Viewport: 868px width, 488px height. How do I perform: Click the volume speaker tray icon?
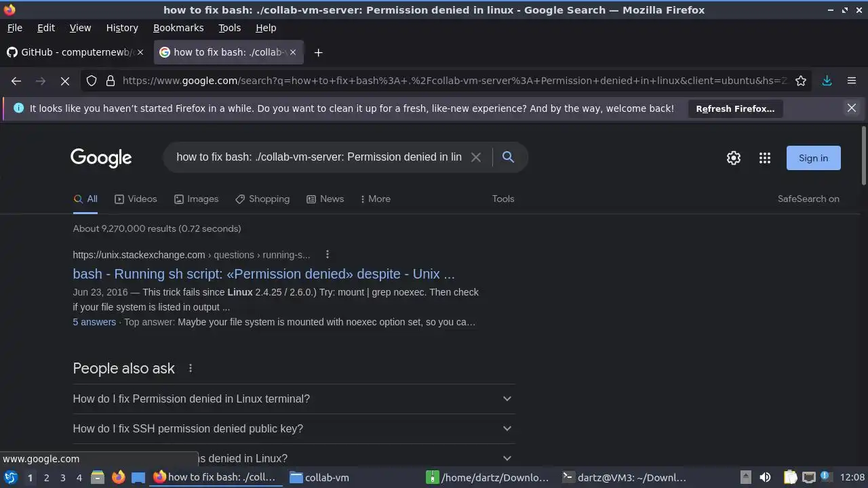click(765, 477)
